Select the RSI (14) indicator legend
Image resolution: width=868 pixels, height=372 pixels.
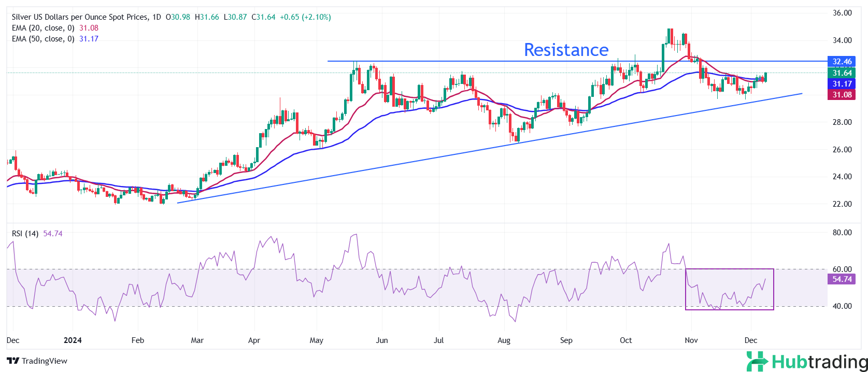(x=25, y=234)
